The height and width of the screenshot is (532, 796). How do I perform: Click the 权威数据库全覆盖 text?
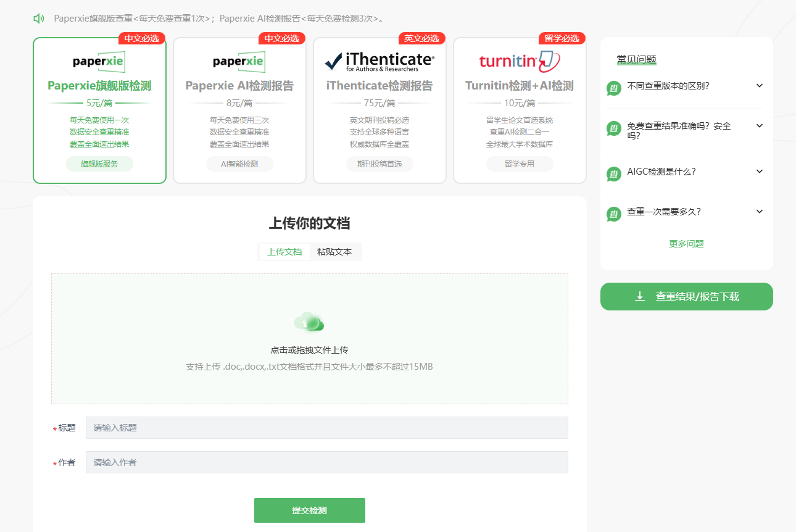(379, 144)
